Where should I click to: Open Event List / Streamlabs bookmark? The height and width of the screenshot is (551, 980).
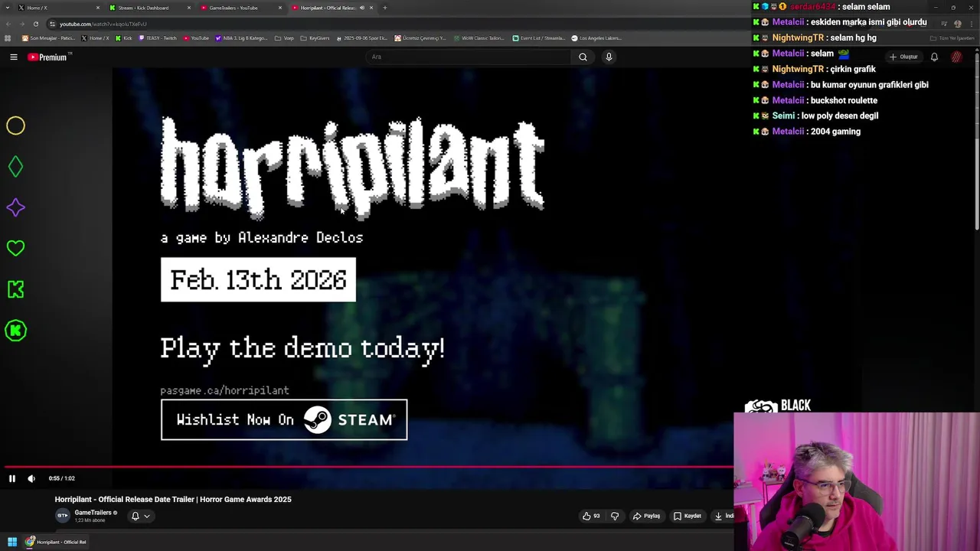539,38
